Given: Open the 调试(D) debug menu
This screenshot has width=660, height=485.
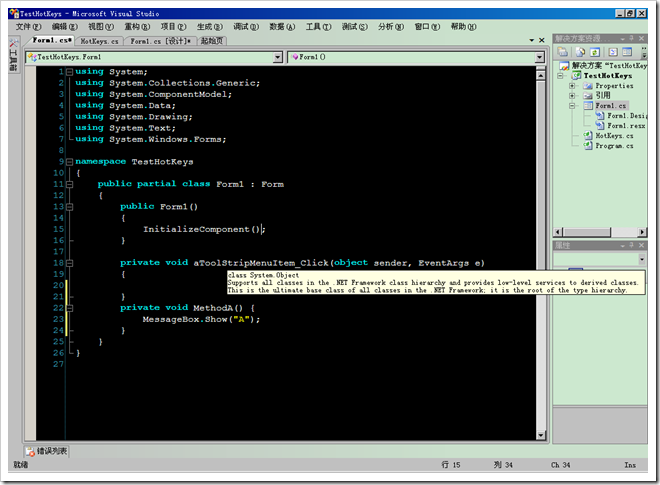Looking at the screenshot, I should click(246, 27).
